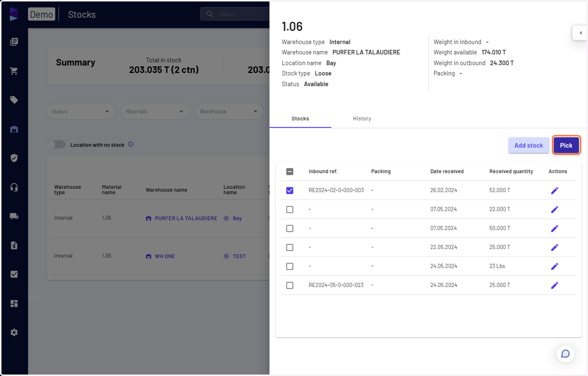The image size is (588, 376).
Task: Click the Packing column header
Action: click(381, 172)
